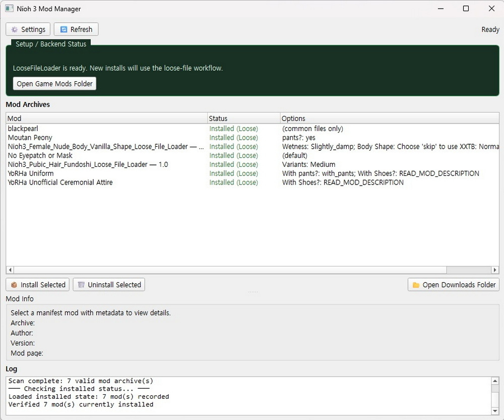Click the Version field in Mod Info
Screen dimensions: 504x420
[x=23, y=343]
